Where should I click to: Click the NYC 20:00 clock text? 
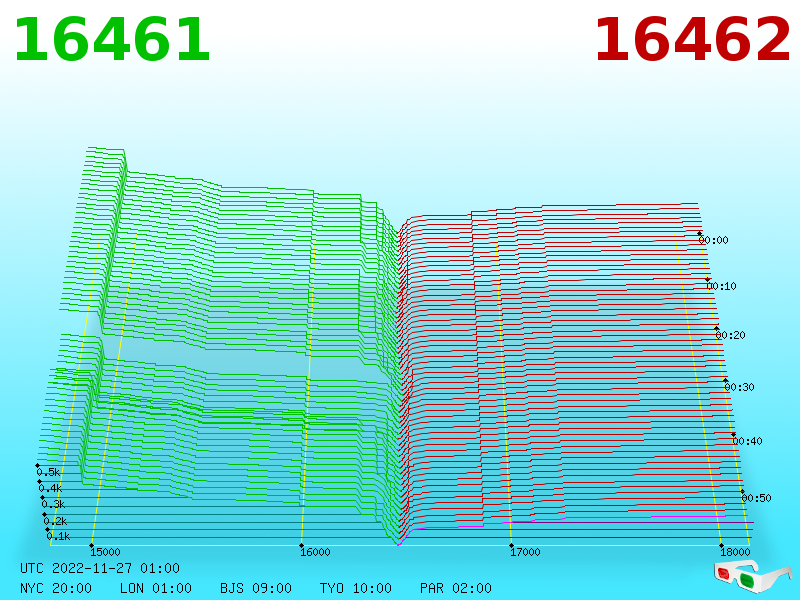(56, 588)
